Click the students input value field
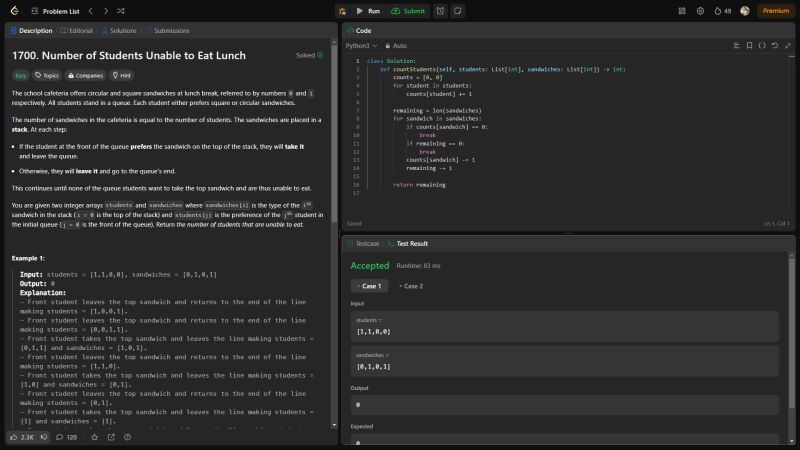 coord(565,327)
